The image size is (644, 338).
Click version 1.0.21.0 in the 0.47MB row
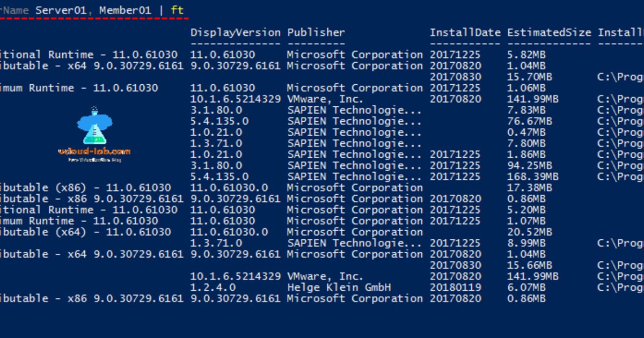point(216,132)
